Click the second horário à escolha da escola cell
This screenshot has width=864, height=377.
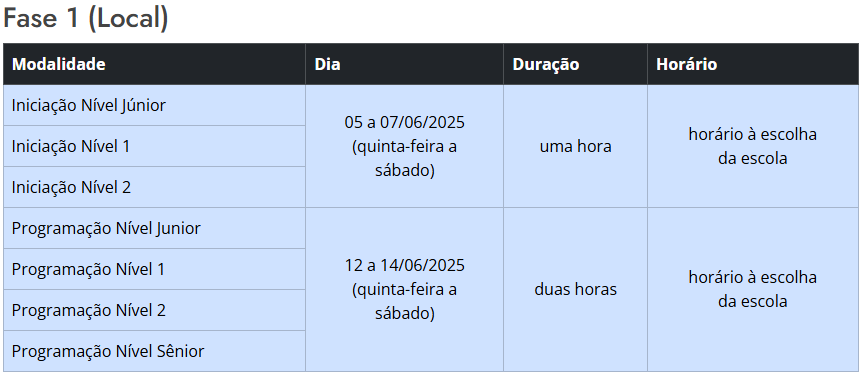[x=753, y=289]
